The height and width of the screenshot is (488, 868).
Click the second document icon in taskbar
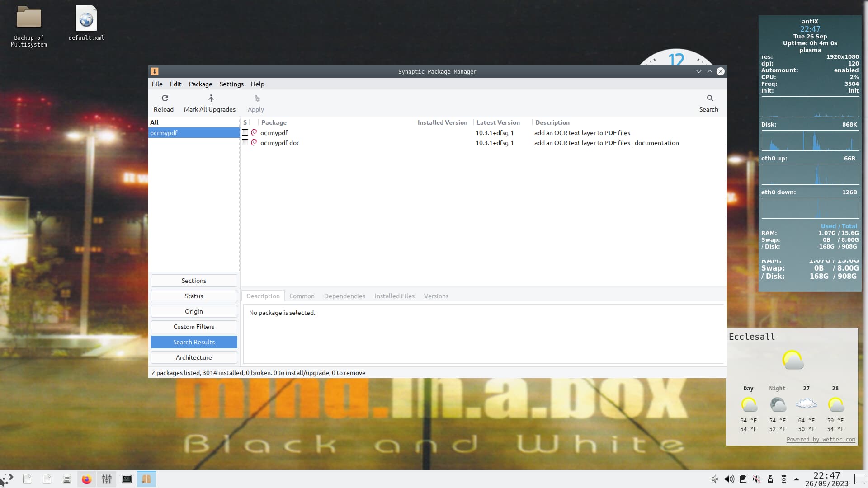[x=47, y=479]
